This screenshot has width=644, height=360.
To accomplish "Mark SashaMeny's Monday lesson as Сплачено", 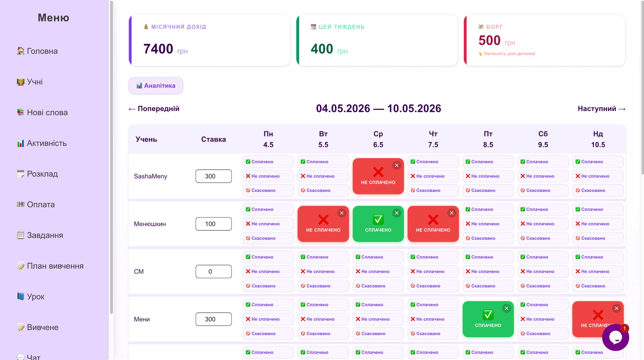I will coord(268,162).
